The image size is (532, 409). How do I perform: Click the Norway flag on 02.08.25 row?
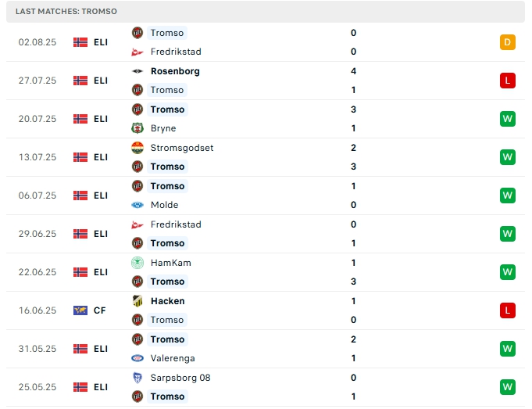80,42
